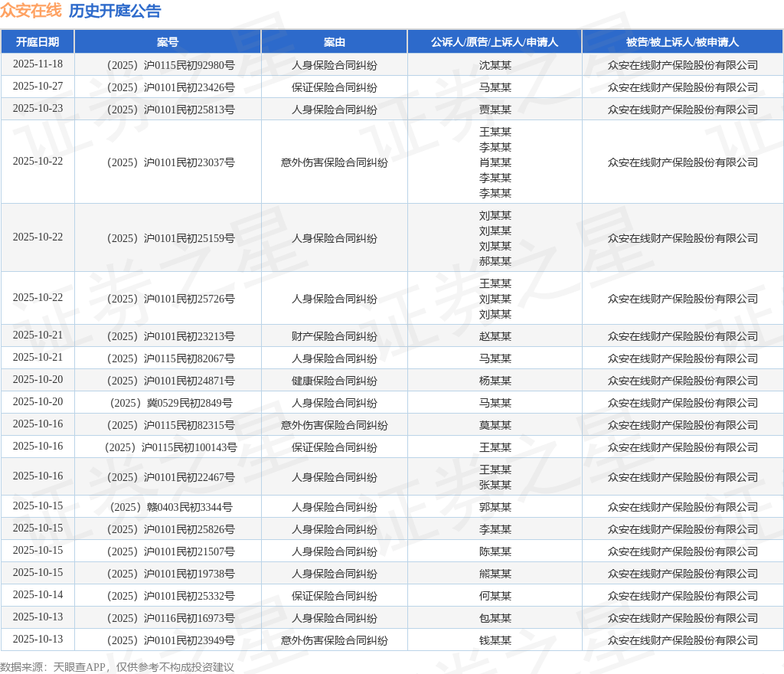Select plaintiff 肖某某

(x=495, y=162)
